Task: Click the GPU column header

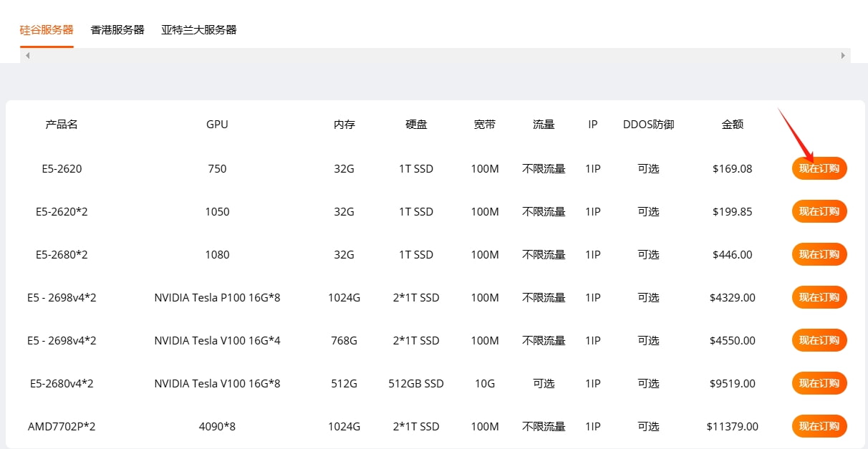Action: (x=217, y=125)
